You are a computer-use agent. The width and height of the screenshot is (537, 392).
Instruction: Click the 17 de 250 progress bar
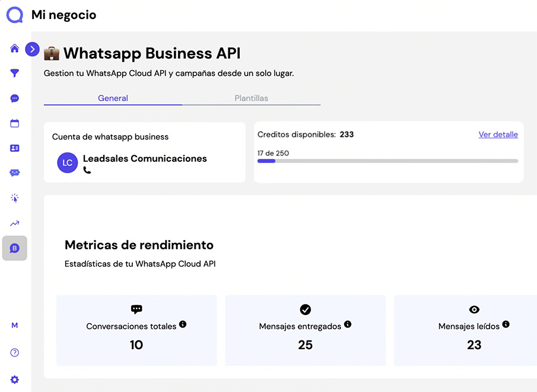[x=387, y=161]
